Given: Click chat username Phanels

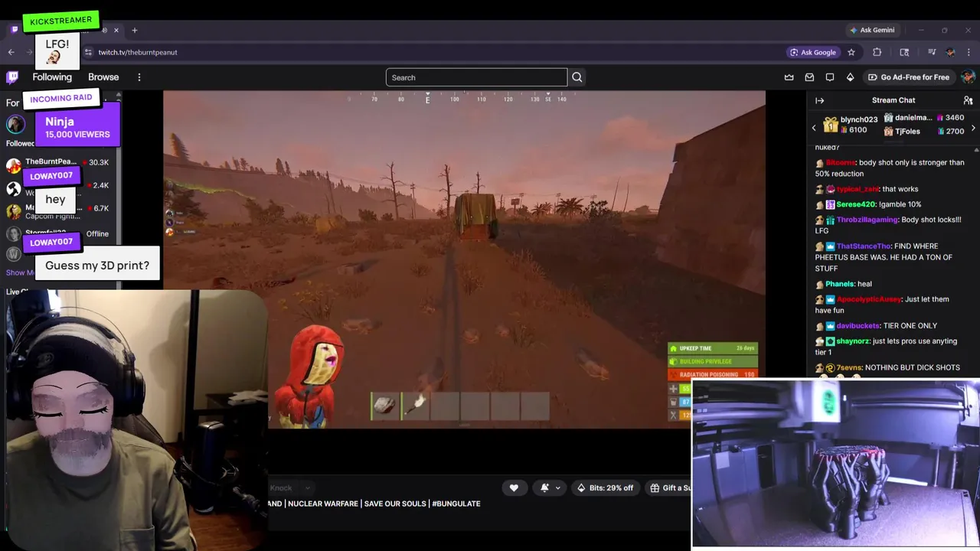Looking at the screenshot, I should tap(840, 284).
